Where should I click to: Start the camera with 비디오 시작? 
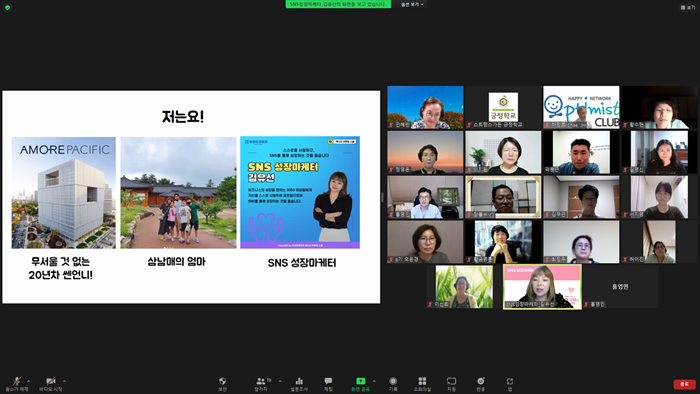point(50,384)
